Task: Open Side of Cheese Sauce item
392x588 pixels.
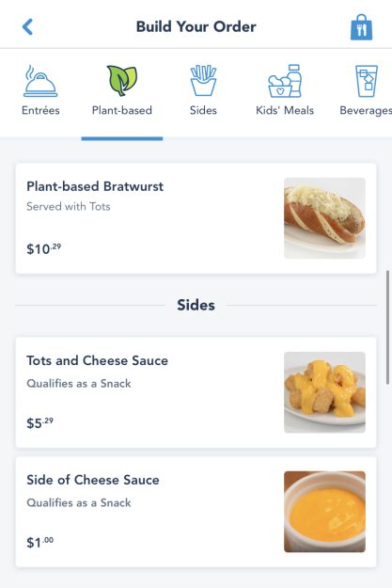Action: tap(196, 512)
